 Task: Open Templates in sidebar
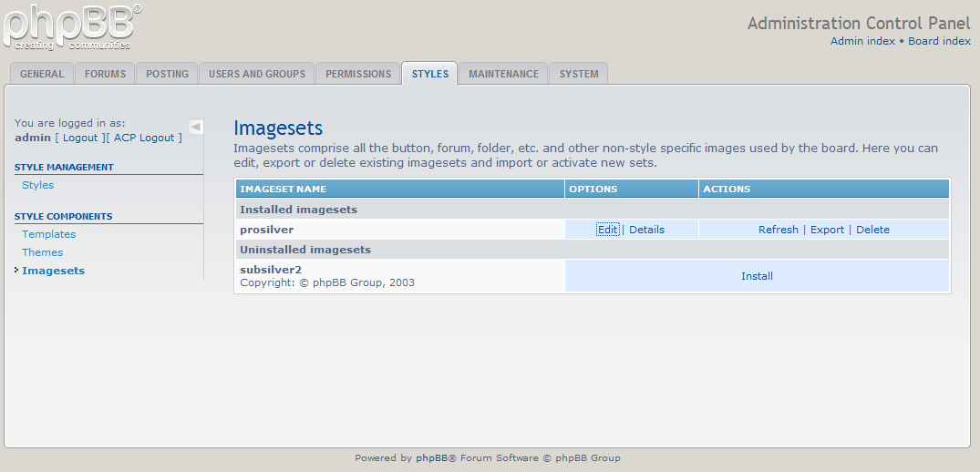pos(49,234)
